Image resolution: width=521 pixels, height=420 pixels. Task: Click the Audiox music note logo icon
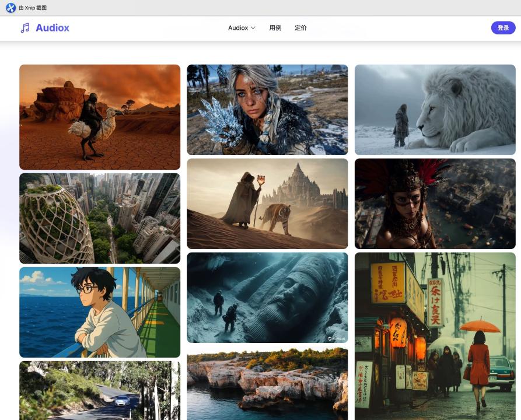point(25,28)
